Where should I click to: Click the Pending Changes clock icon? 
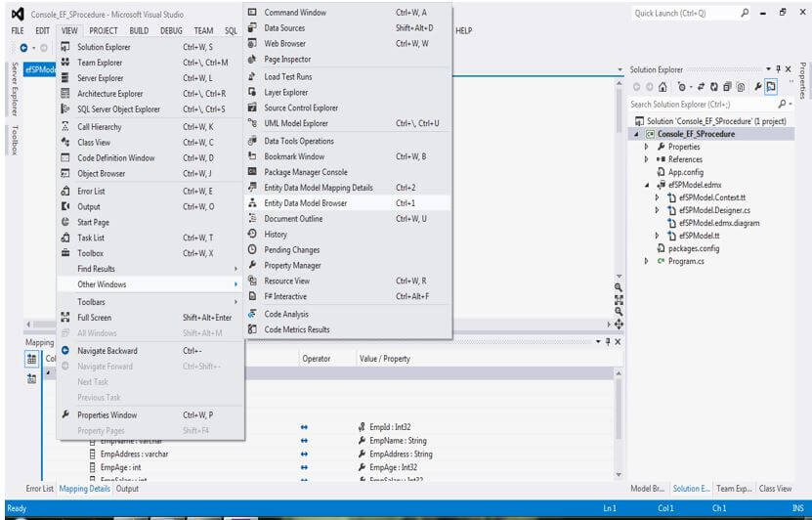pos(252,249)
